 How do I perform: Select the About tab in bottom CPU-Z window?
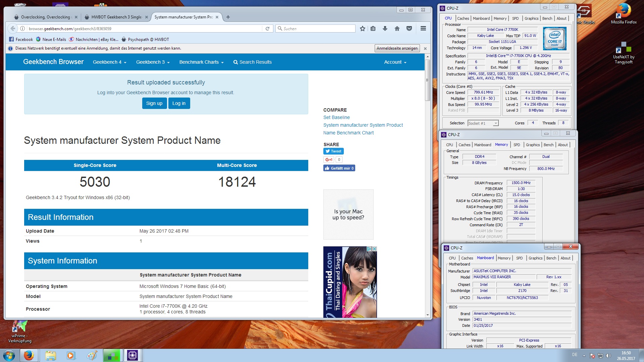pyautogui.click(x=565, y=258)
